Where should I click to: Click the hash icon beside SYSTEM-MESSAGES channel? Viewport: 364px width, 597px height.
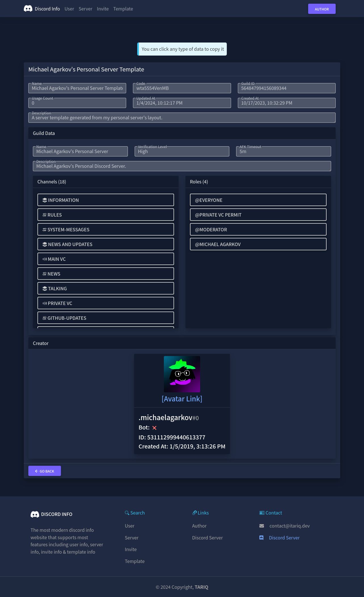coord(45,230)
